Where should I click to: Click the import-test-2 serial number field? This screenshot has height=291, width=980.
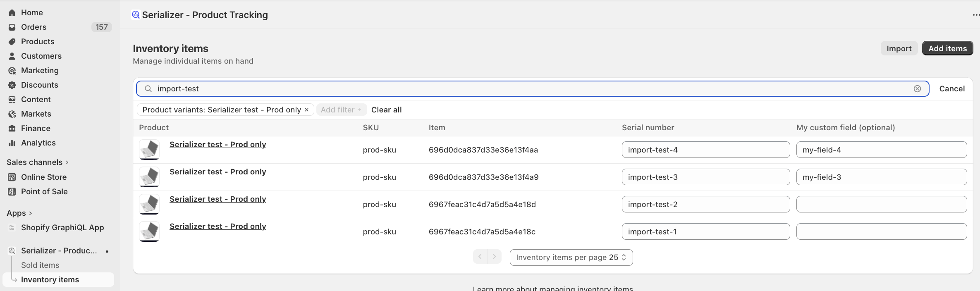[x=705, y=205]
